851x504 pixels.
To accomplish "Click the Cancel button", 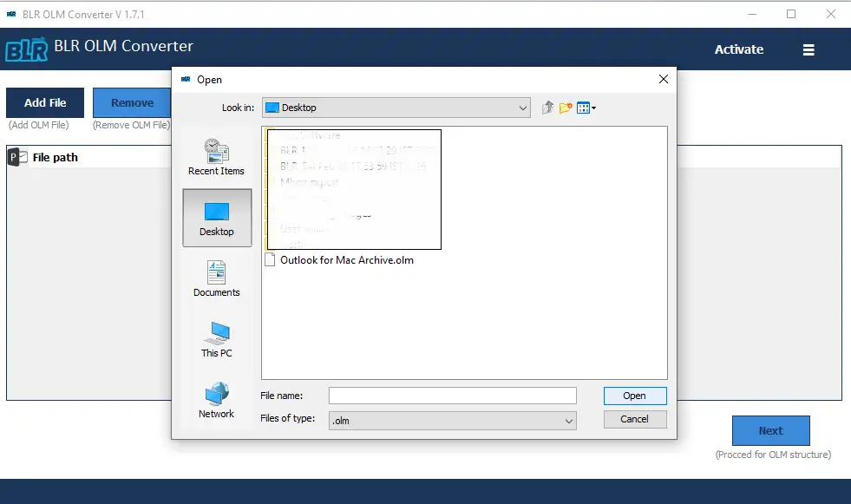I will tap(634, 419).
